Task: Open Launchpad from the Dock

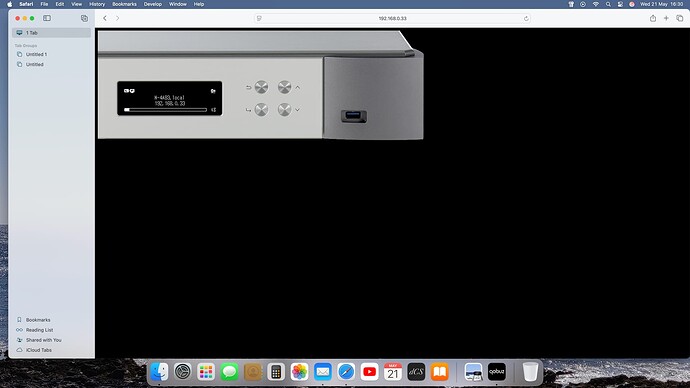Action: click(x=206, y=372)
